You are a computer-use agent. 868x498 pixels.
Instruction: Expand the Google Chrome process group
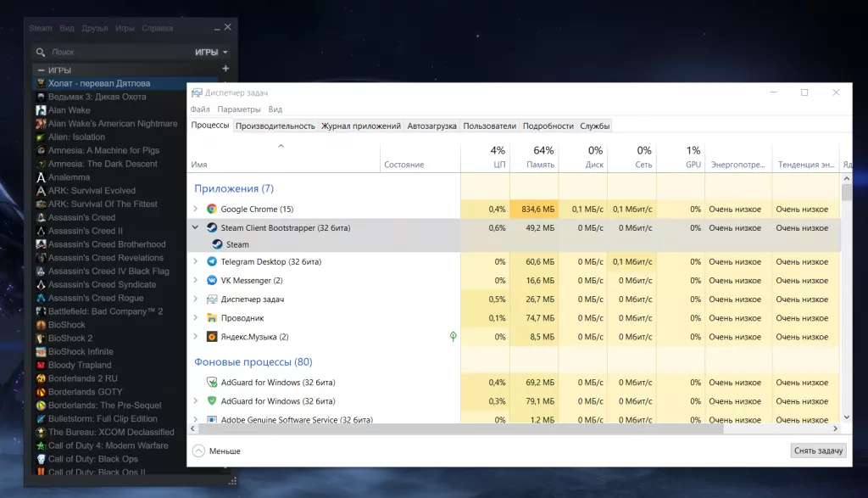196,210
